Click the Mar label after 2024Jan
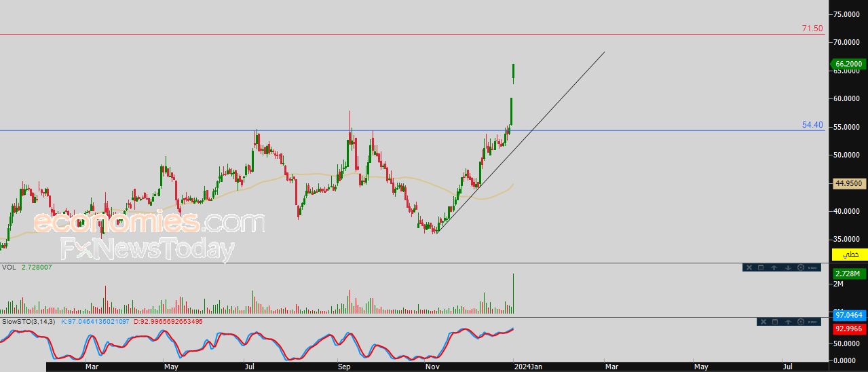This screenshot has height=372, width=868. (x=611, y=367)
